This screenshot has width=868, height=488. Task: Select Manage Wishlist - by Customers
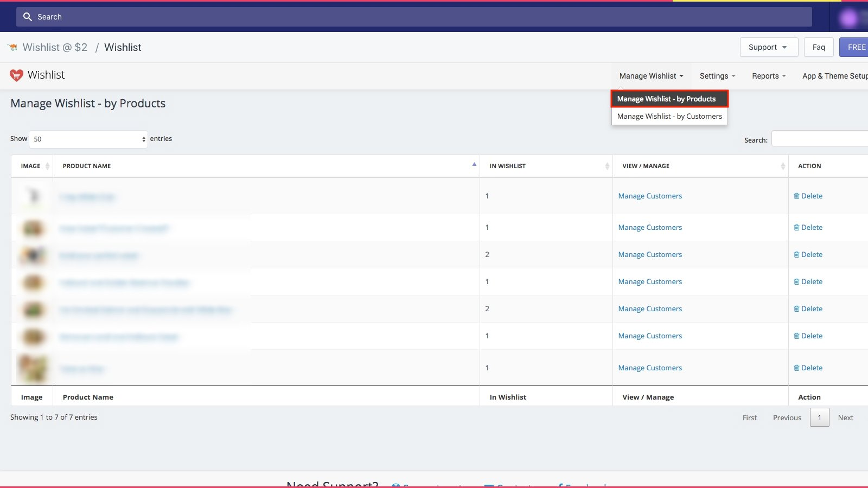pyautogui.click(x=669, y=116)
